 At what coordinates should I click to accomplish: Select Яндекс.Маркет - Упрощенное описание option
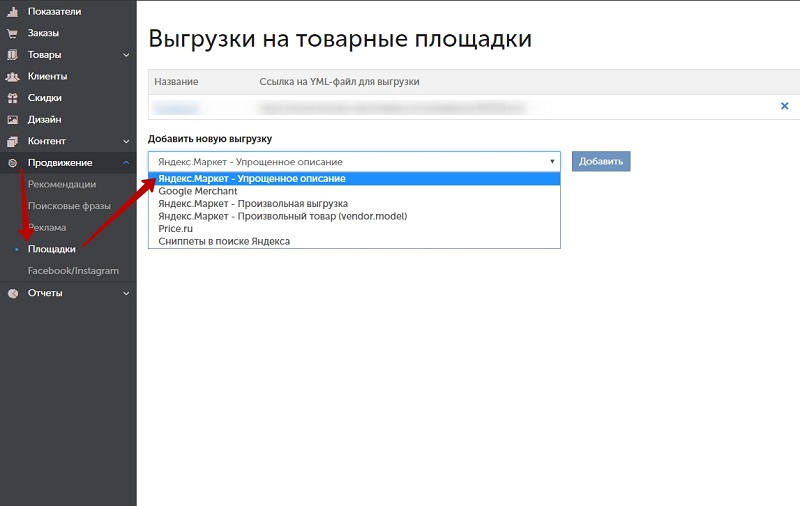(x=354, y=179)
